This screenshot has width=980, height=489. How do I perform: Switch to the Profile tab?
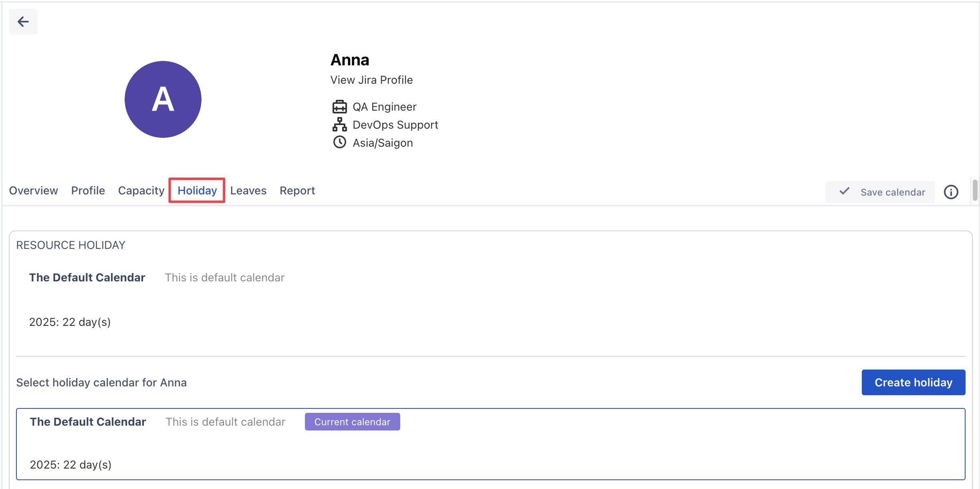88,190
